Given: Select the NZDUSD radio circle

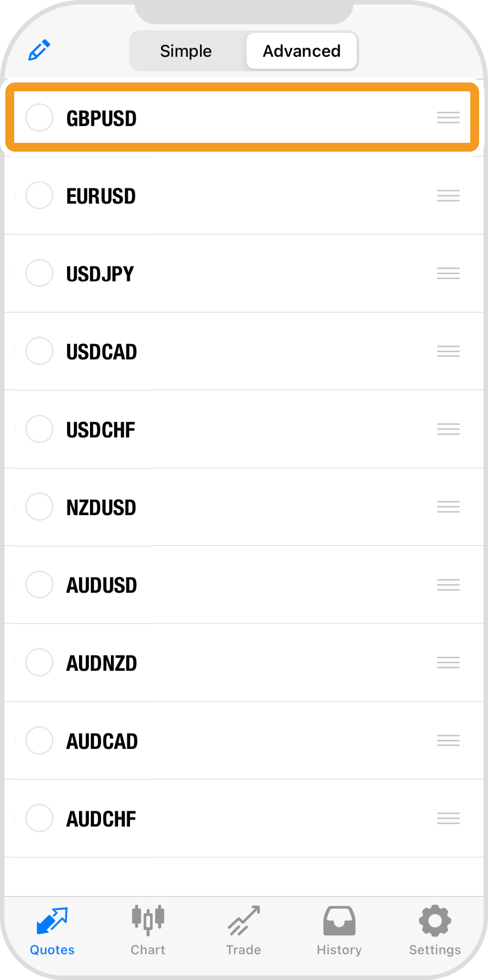Looking at the screenshot, I should tap(39, 506).
